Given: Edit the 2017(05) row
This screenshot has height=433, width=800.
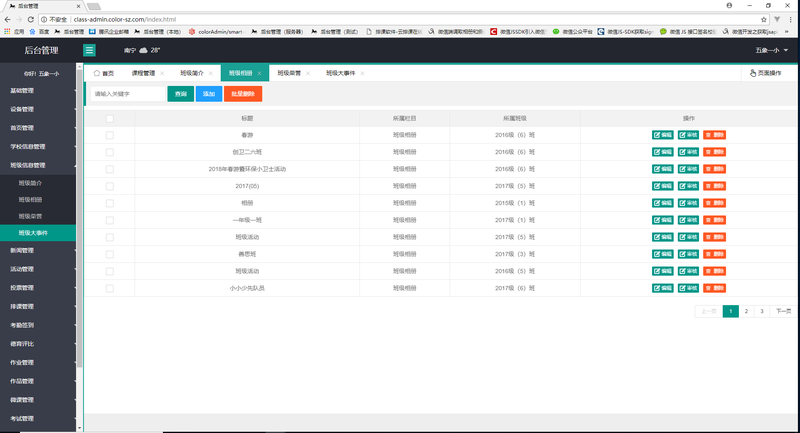Looking at the screenshot, I should coord(662,186).
